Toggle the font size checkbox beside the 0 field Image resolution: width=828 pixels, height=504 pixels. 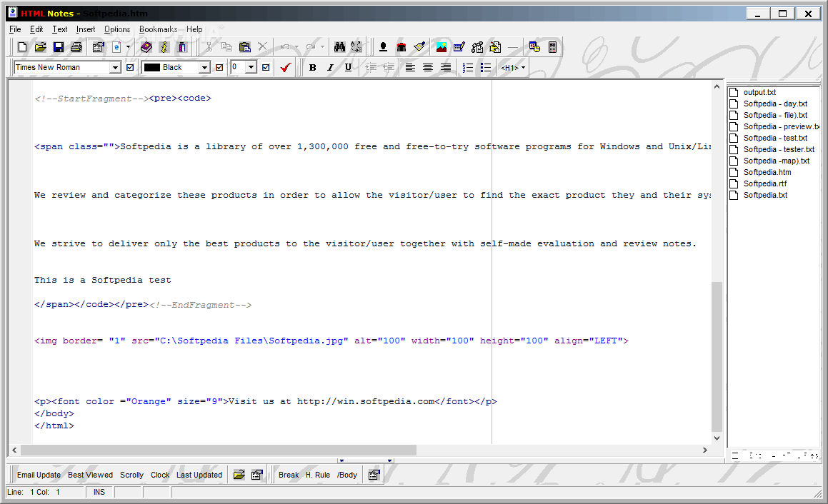266,68
